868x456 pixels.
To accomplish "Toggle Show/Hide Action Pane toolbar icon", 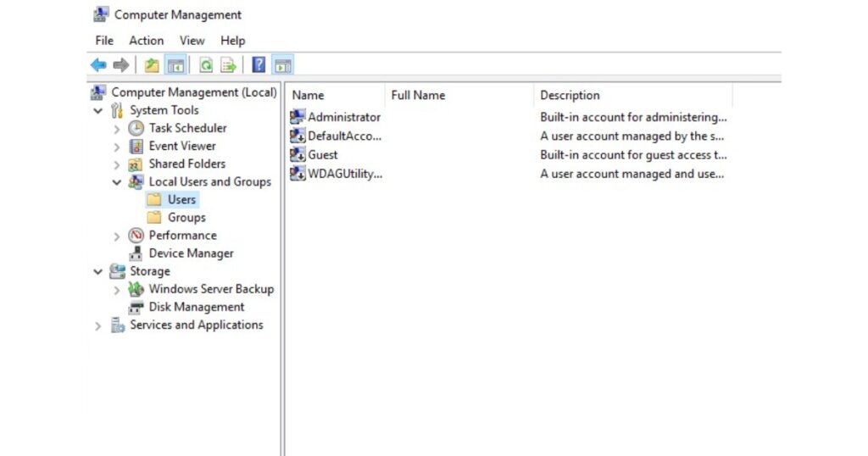I will click(283, 65).
